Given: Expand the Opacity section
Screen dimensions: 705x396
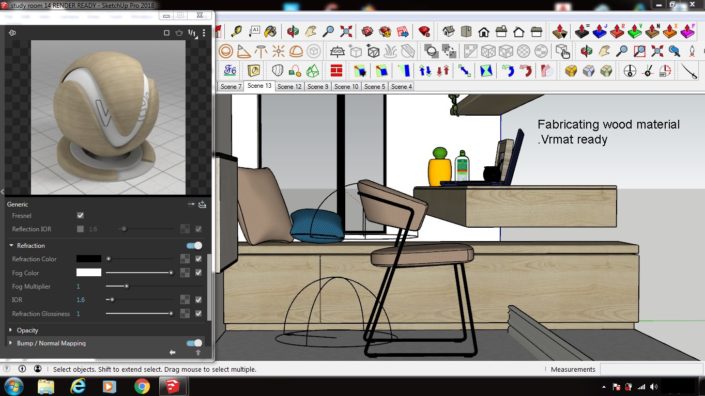Looking at the screenshot, I should (x=11, y=330).
